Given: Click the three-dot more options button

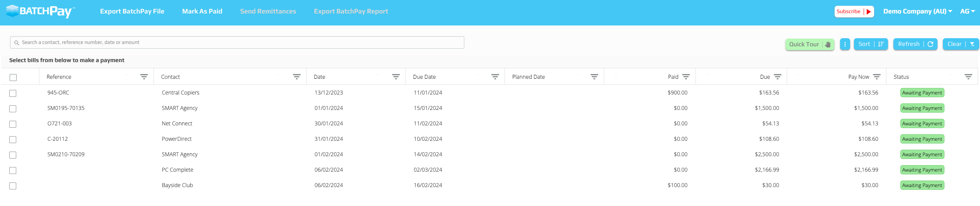Looking at the screenshot, I should coord(845,44).
